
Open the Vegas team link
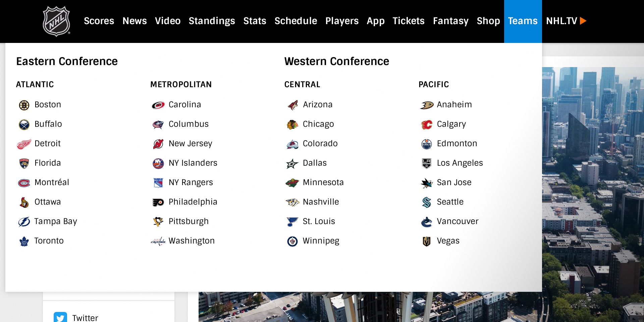[441, 241]
